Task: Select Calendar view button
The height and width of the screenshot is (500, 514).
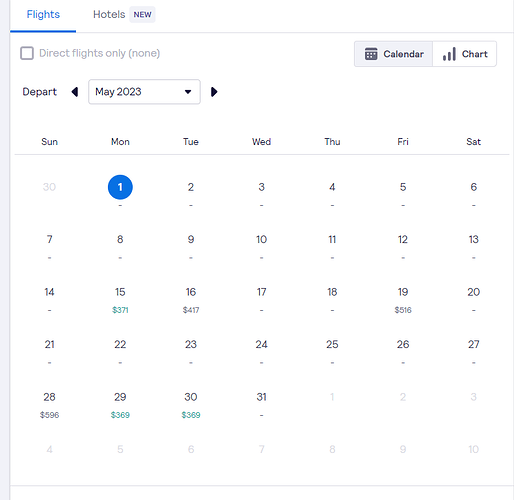Action: pos(394,54)
